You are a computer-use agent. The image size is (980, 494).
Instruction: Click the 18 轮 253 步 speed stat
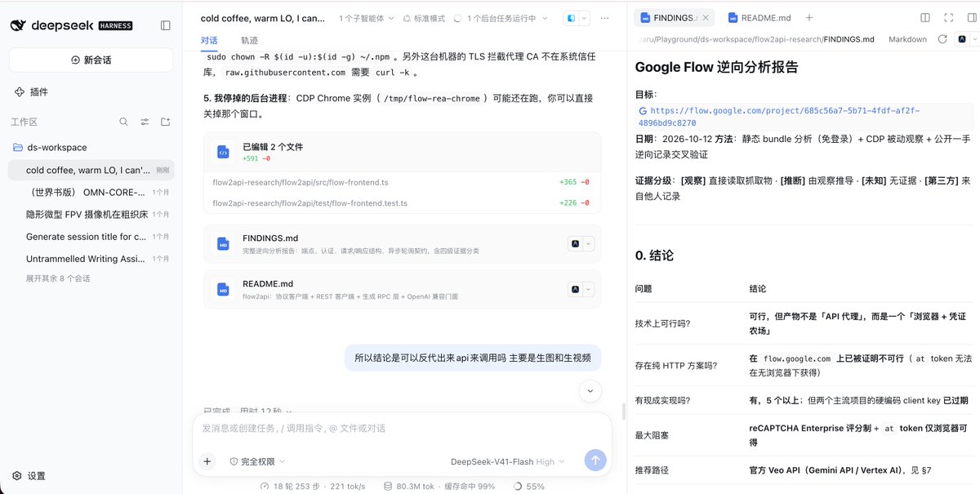[314, 486]
